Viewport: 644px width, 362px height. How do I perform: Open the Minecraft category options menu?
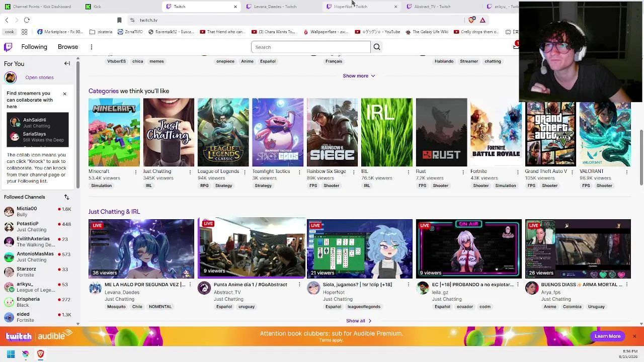pos(135,172)
